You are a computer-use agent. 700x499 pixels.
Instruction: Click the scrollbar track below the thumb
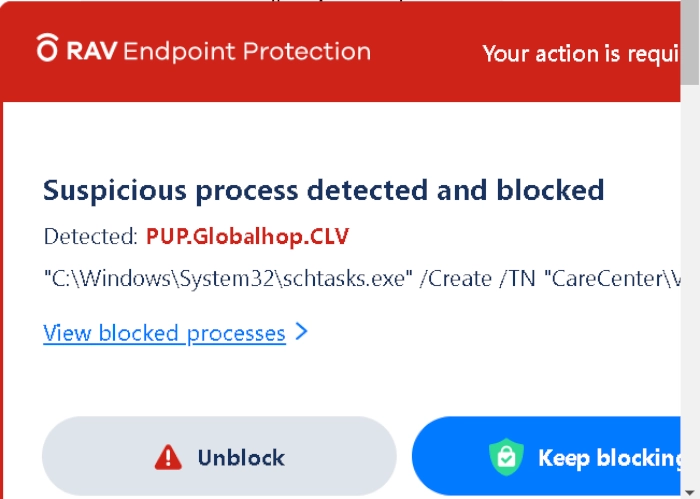coord(690,300)
